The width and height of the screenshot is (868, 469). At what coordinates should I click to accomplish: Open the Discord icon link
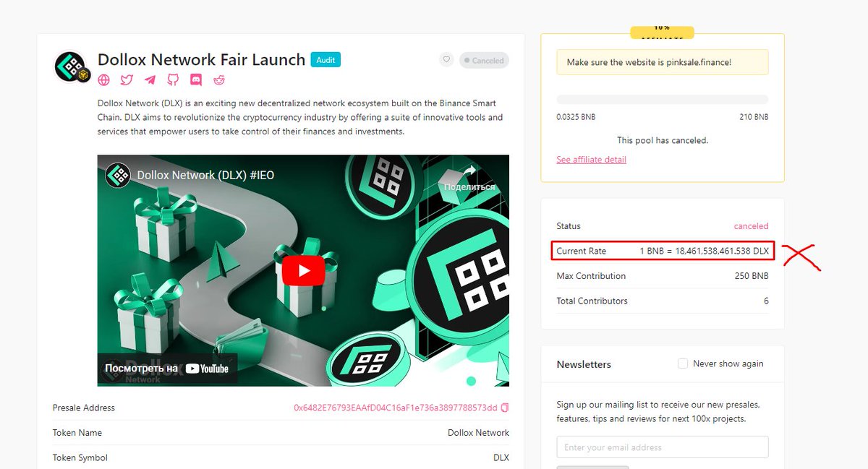pyautogui.click(x=196, y=80)
